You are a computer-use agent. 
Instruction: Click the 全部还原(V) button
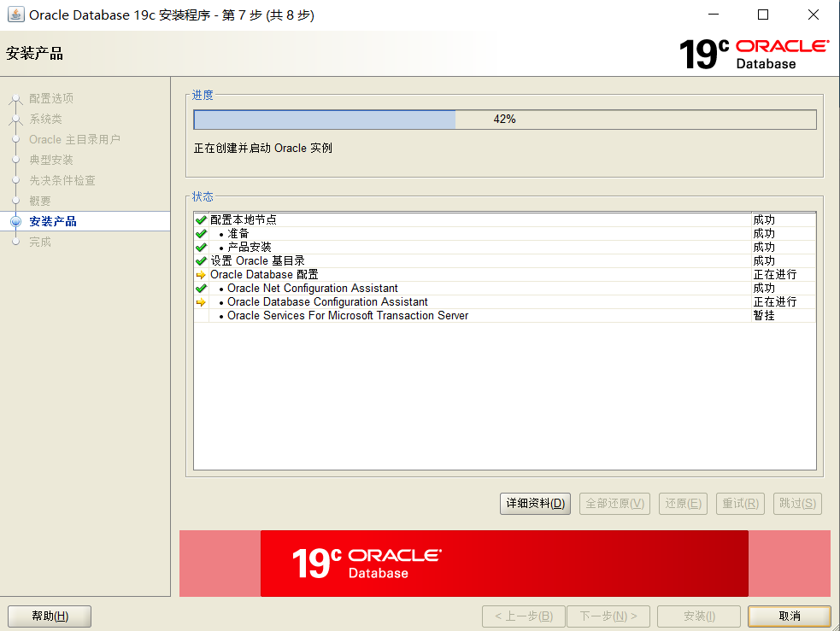coord(614,504)
